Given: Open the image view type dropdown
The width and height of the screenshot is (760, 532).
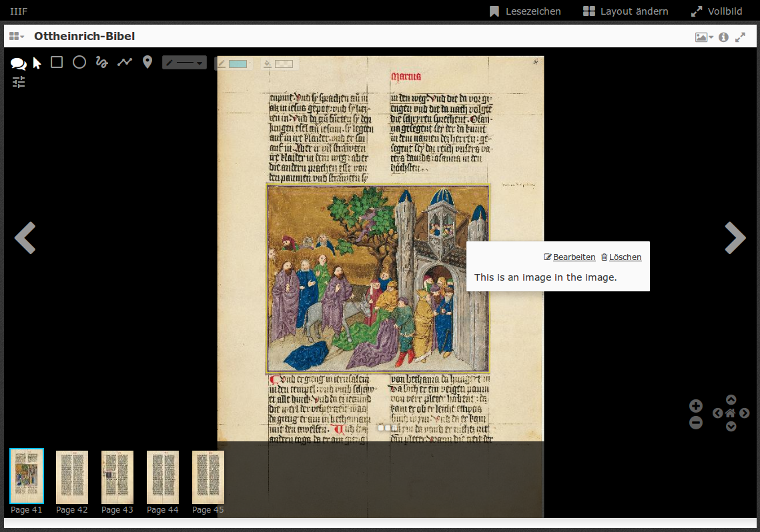Looking at the screenshot, I should tap(704, 37).
